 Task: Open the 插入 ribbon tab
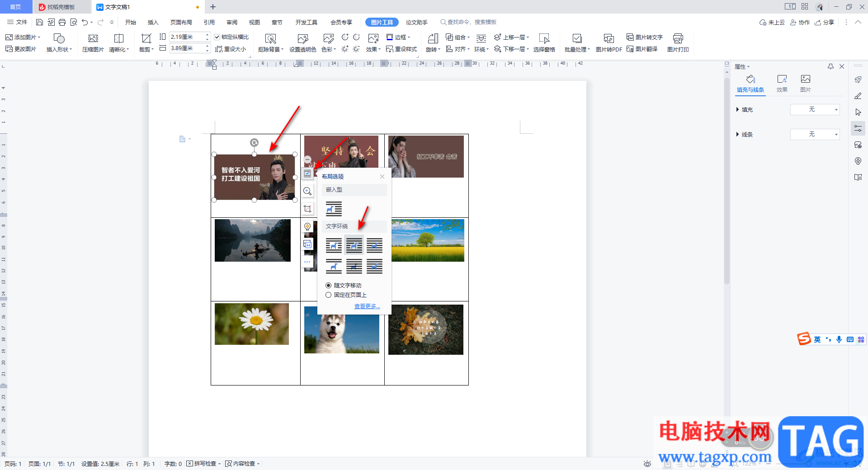pos(153,22)
